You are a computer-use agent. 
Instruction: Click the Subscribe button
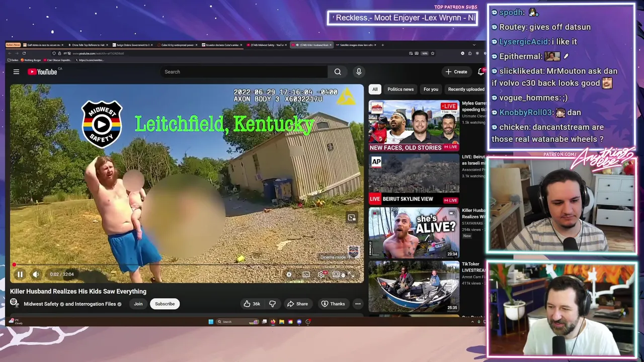(x=165, y=304)
